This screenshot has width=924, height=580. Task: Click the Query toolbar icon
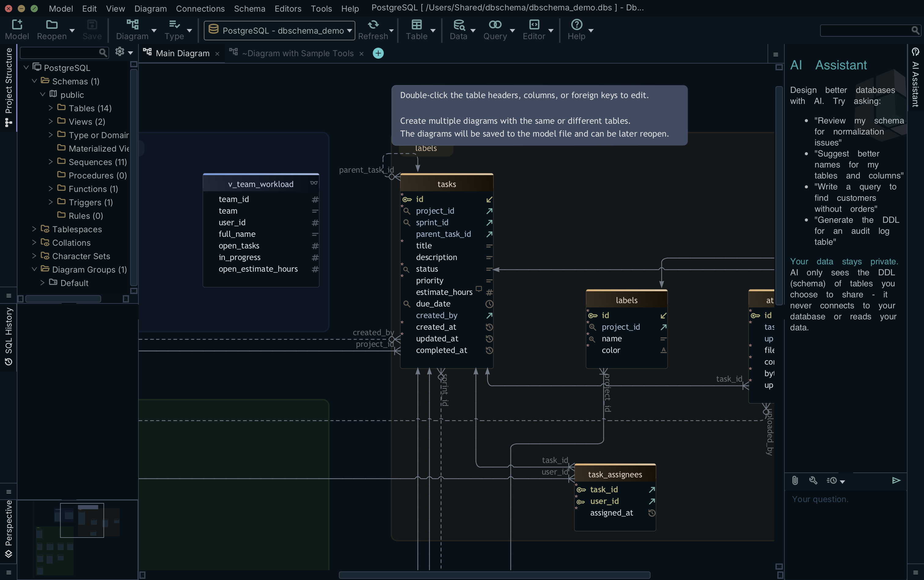(495, 25)
